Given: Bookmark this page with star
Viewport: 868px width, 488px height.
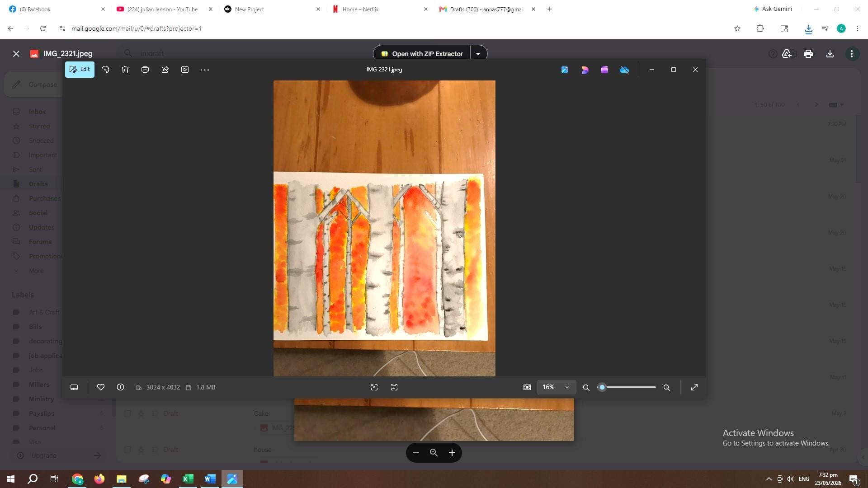Looking at the screenshot, I should (x=737, y=28).
